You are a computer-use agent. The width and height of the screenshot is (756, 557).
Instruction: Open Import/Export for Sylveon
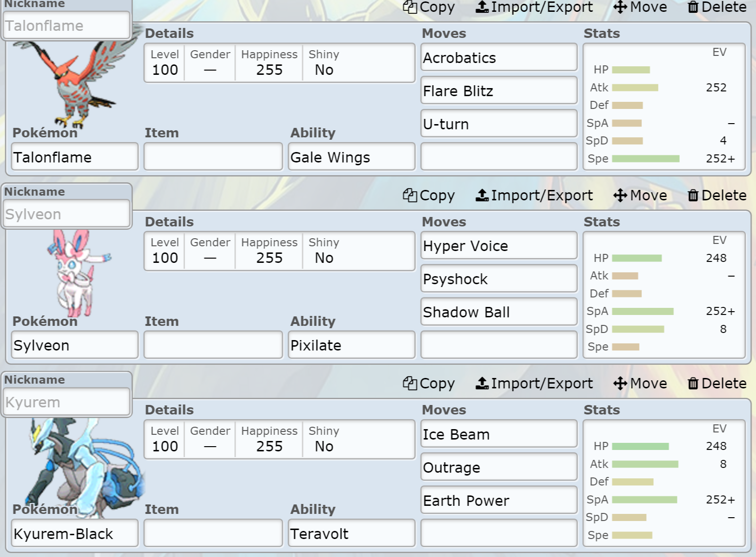tap(534, 195)
